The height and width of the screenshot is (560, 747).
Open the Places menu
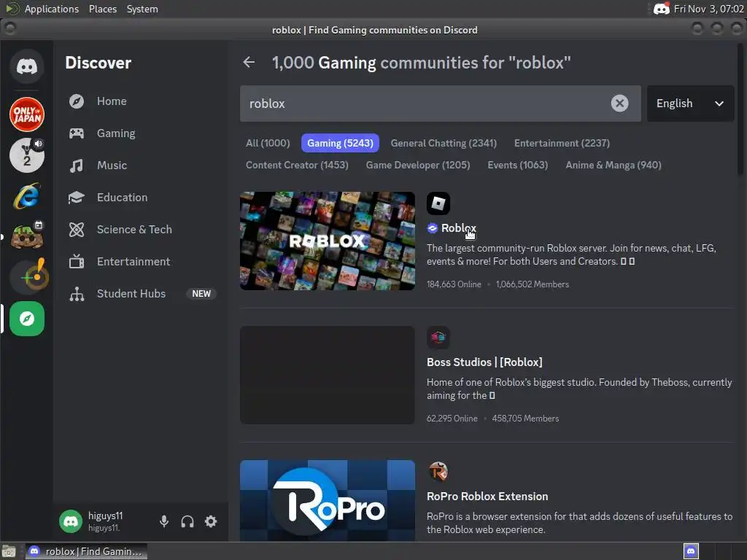102,9
